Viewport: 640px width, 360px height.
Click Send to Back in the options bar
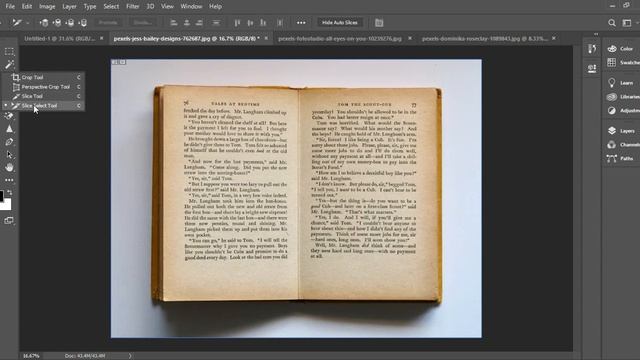click(x=83, y=22)
